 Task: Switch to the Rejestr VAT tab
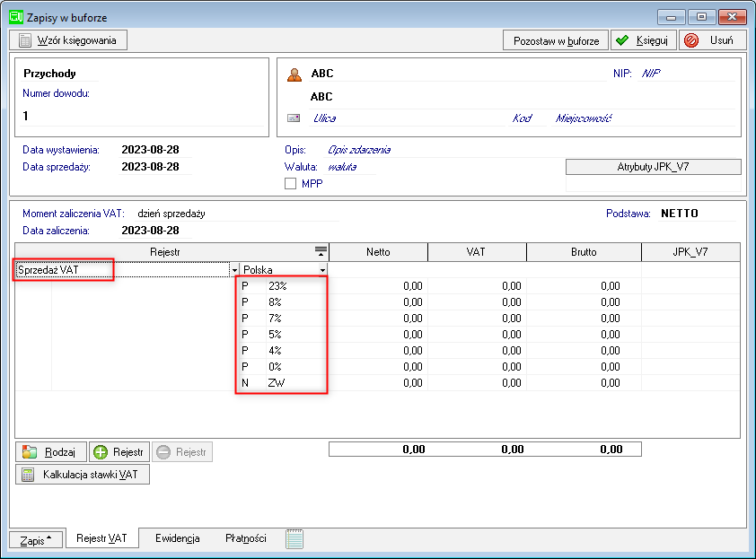click(x=101, y=538)
